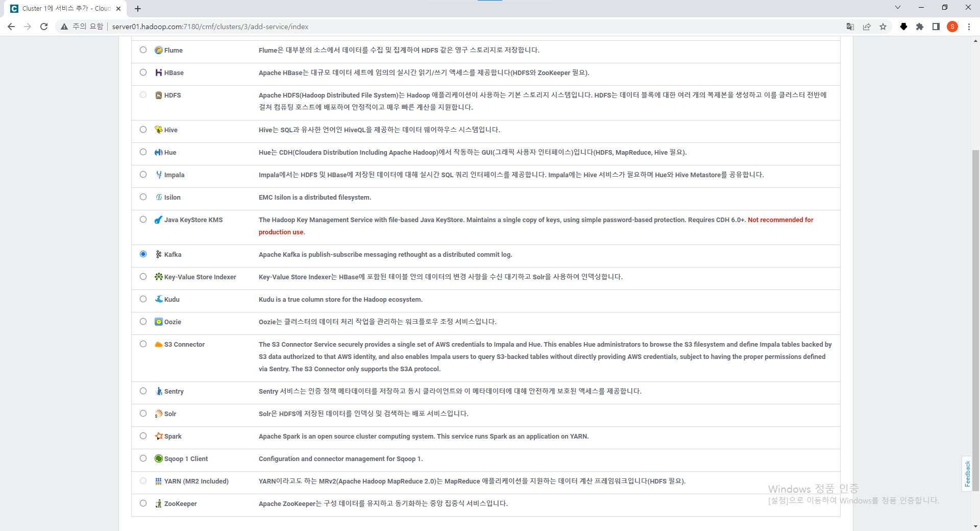Viewport: 980px width, 531px height.
Task: Click the YARN service icon
Action: click(159, 481)
